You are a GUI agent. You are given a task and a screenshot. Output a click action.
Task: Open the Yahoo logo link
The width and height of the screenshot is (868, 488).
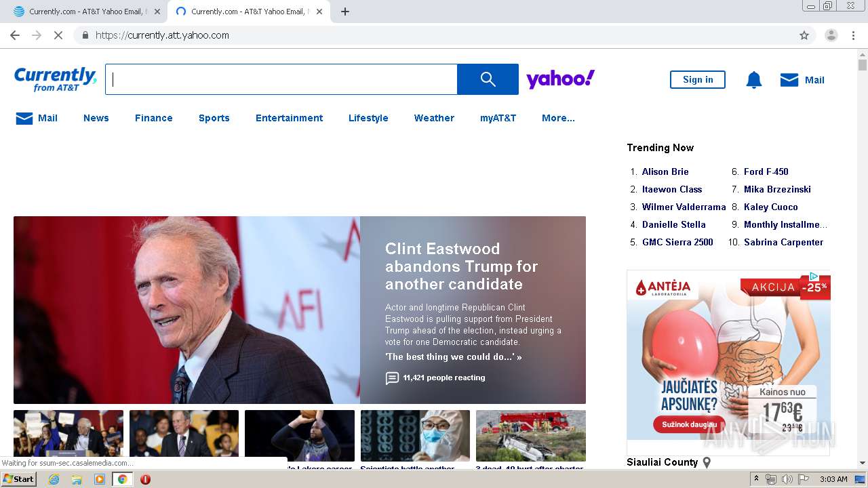(x=560, y=79)
